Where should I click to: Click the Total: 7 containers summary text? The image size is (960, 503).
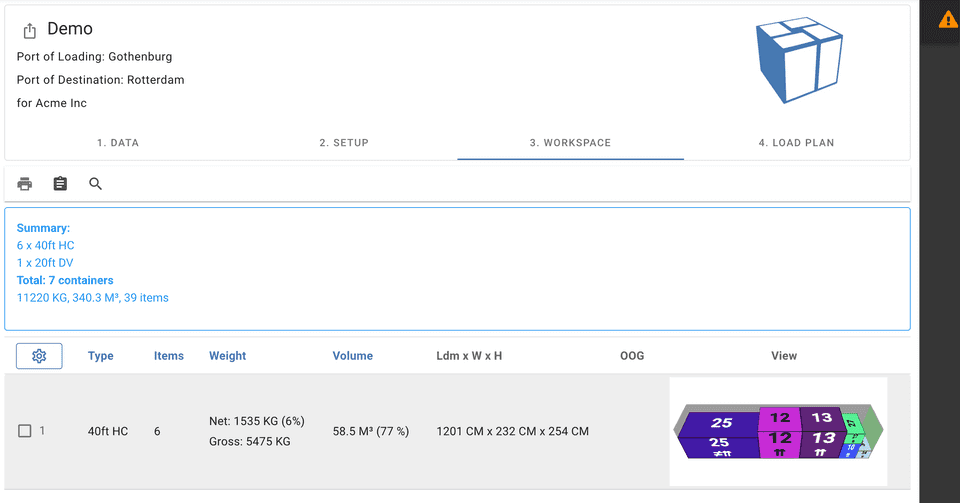65,280
